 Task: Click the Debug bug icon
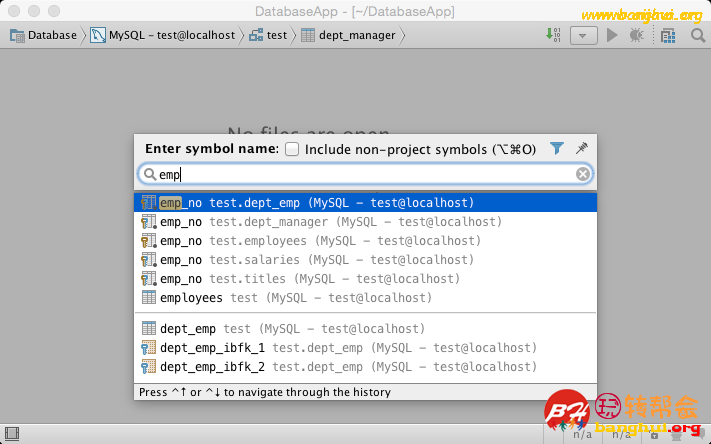click(x=637, y=35)
